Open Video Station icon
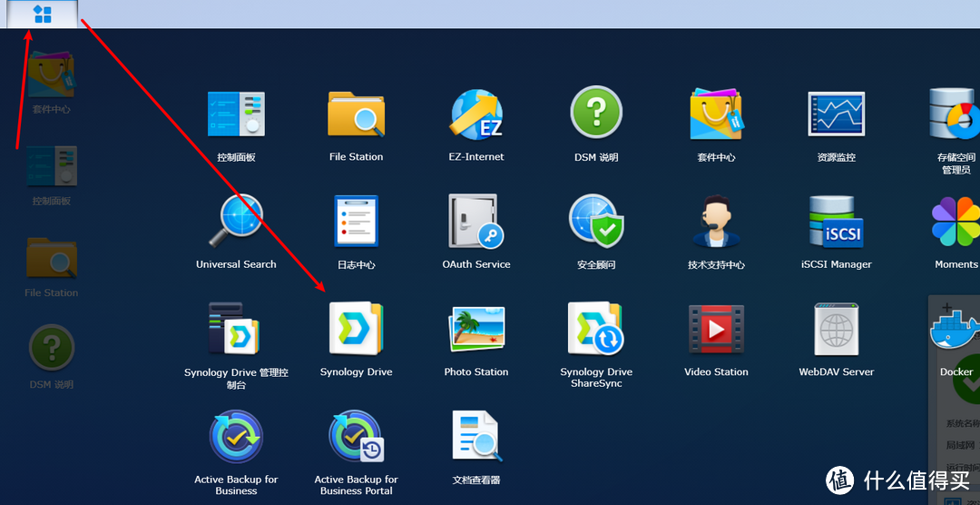This screenshot has height=505, width=980. point(716,329)
